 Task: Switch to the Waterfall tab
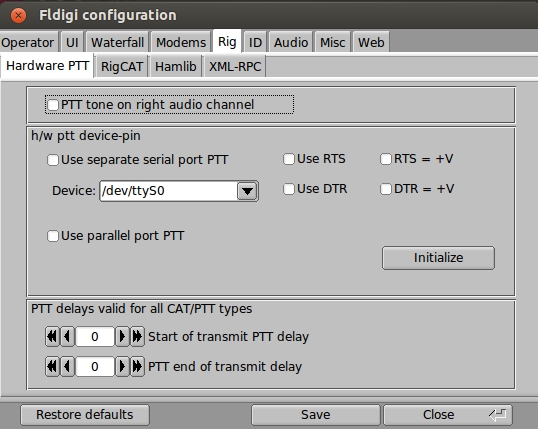[117, 43]
